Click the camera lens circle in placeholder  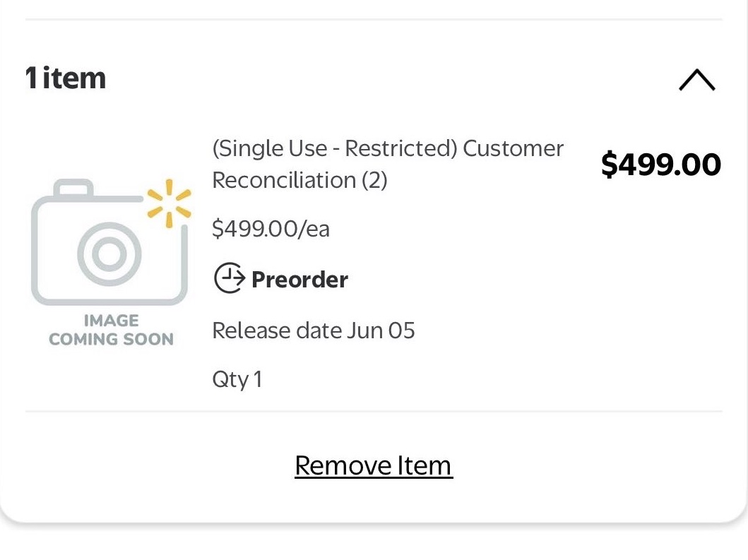109,254
